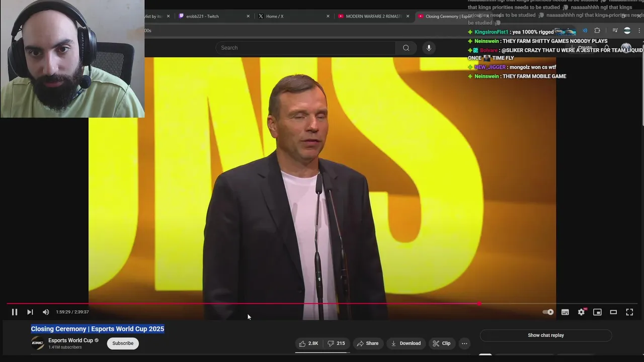Screen dimensions: 644x362
Task: Open the Share dialog
Action: 367,343
